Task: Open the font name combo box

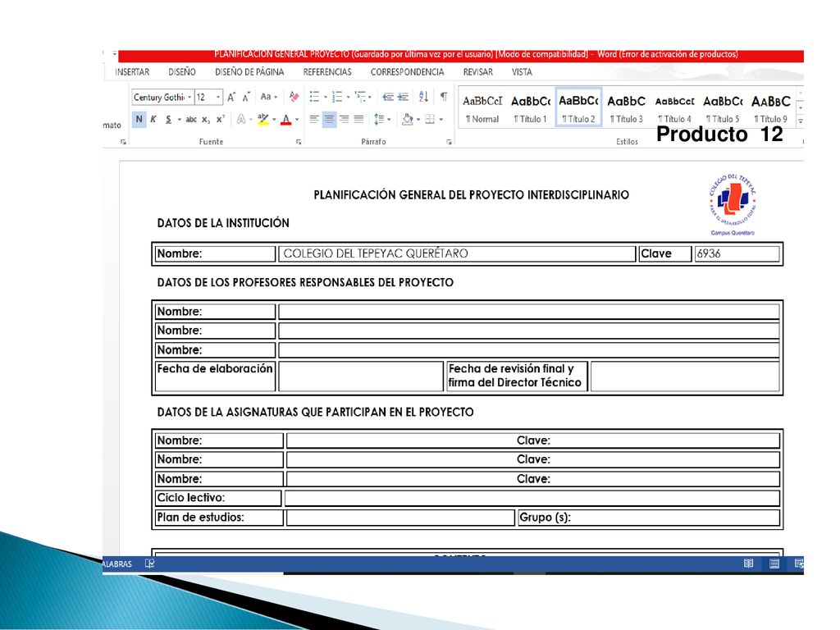Action: [163, 97]
